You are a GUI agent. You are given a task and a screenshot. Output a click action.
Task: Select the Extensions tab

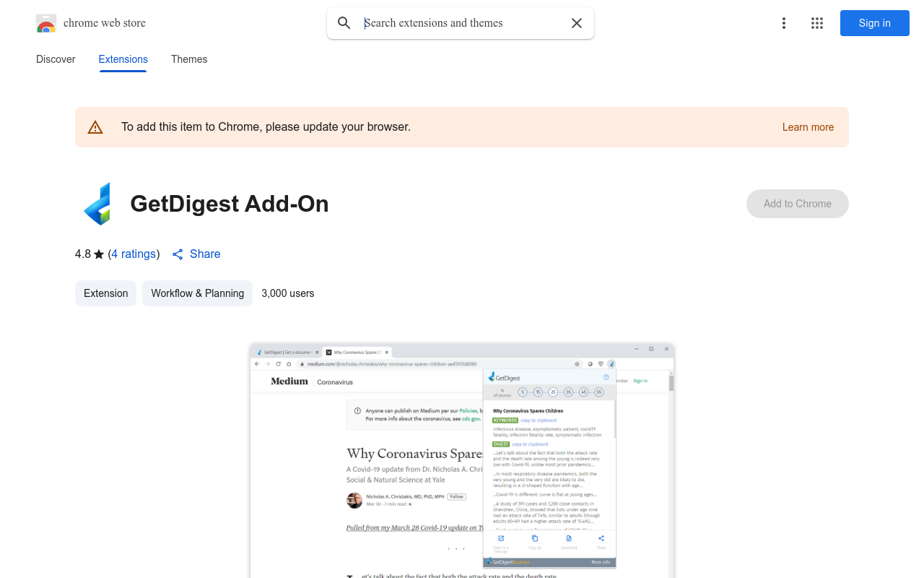[x=123, y=59]
